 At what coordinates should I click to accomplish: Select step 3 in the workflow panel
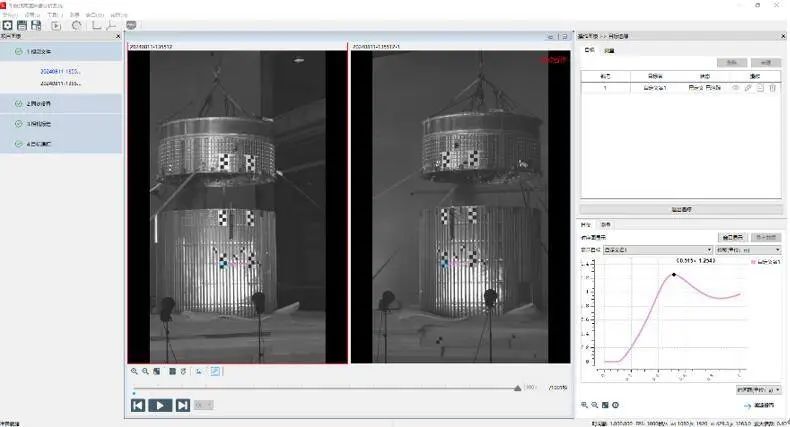[61, 123]
